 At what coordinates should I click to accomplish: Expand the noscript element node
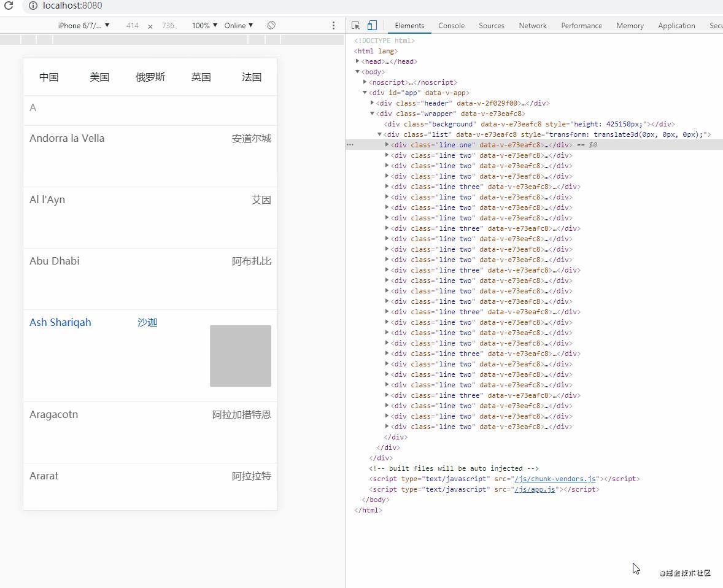tap(365, 82)
